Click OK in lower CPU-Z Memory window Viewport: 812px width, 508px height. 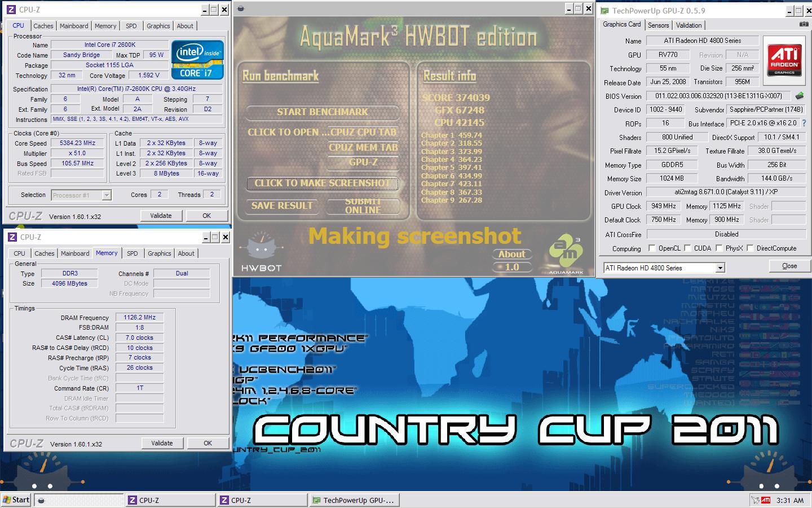click(208, 443)
